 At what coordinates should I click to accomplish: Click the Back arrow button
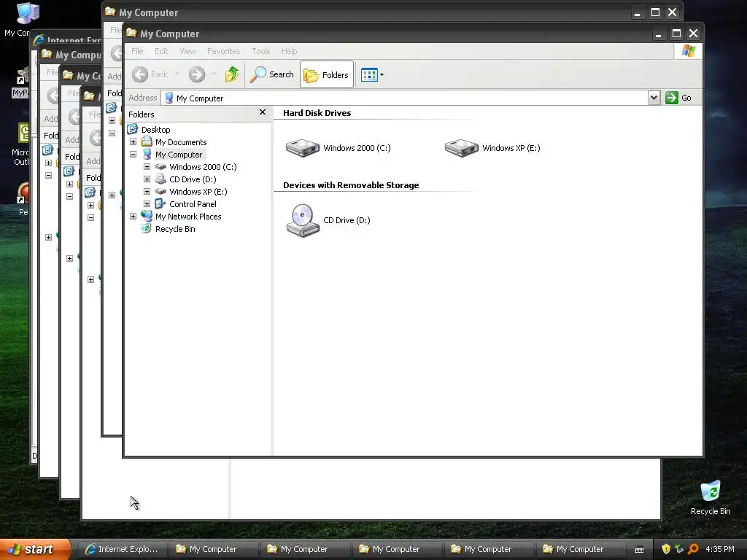(150, 74)
